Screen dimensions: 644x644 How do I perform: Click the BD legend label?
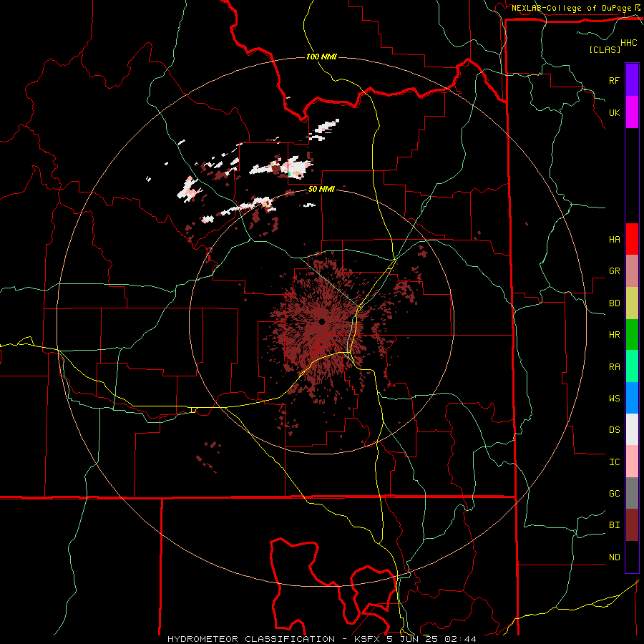click(x=614, y=303)
